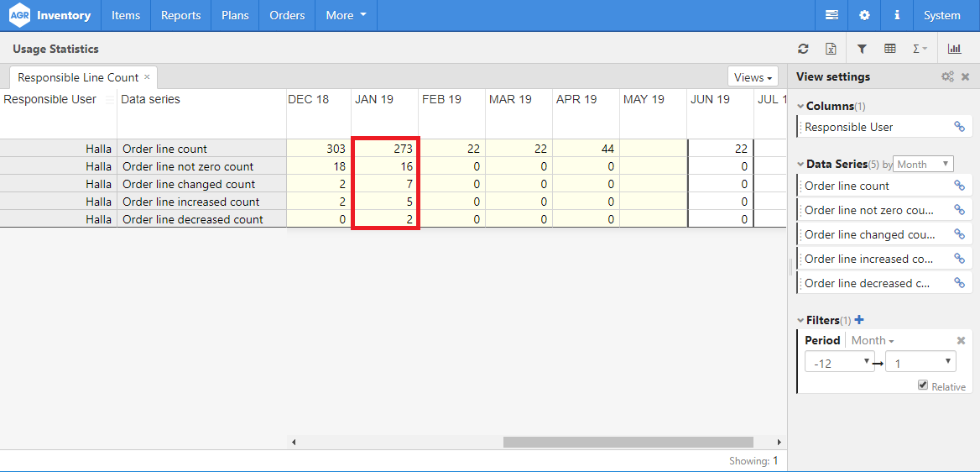Click the System user button
Viewport: 980px width, 472px height.
(x=941, y=15)
